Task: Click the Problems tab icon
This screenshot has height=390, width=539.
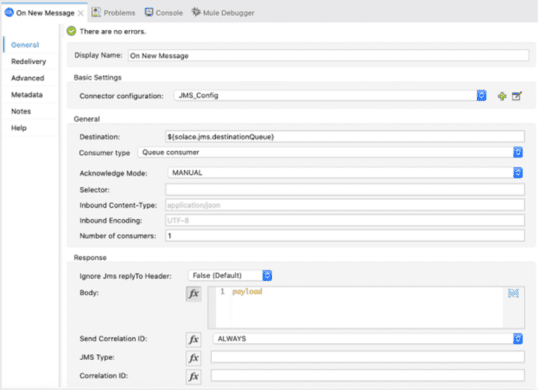Action: click(96, 12)
